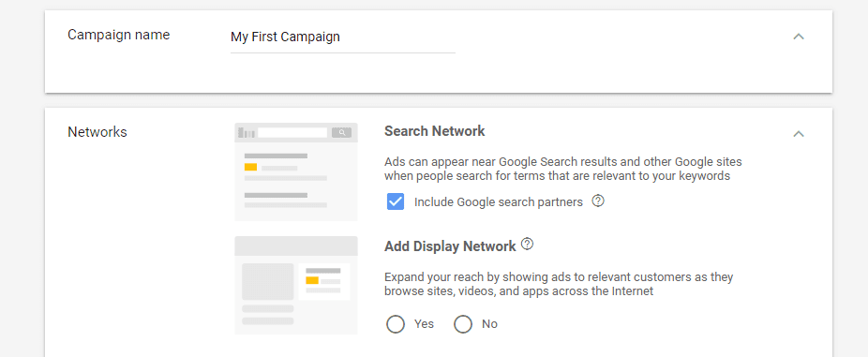Viewport: 868px width, 357px height.
Task: Click the Networks section label
Action: pos(97,132)
